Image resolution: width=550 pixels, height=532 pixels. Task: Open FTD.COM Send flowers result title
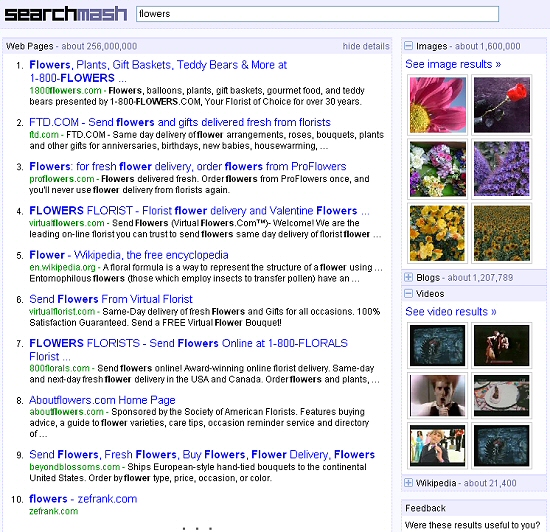(180, 122)
